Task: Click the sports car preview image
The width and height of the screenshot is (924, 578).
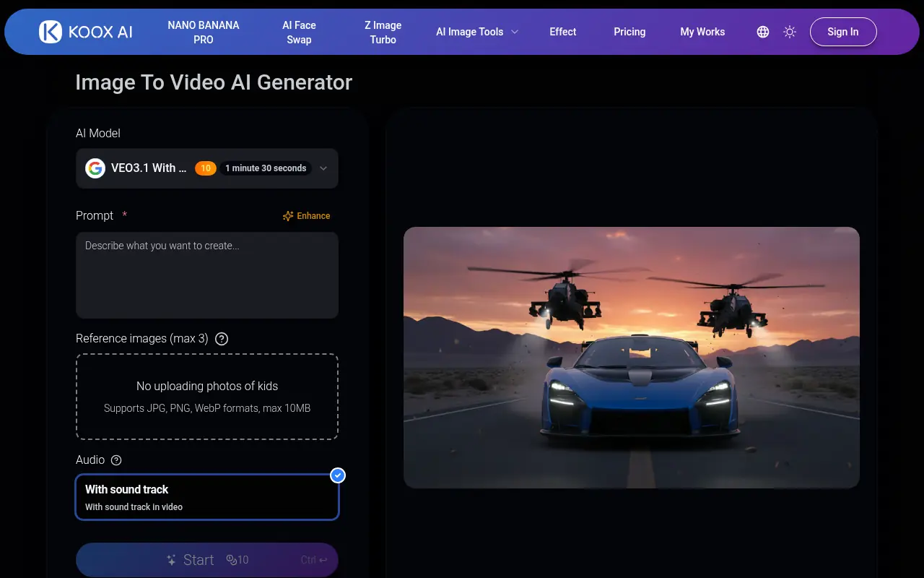Action: tap(632, 357)
